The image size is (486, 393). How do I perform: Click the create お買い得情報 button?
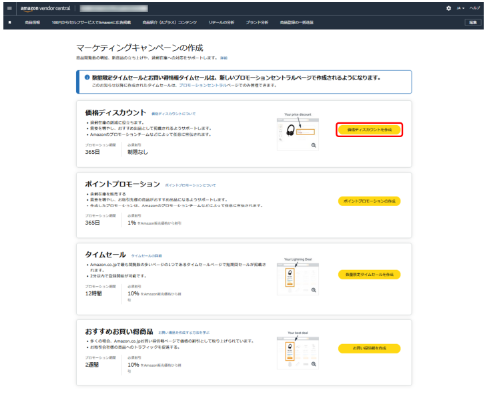[x=369, y=348]
